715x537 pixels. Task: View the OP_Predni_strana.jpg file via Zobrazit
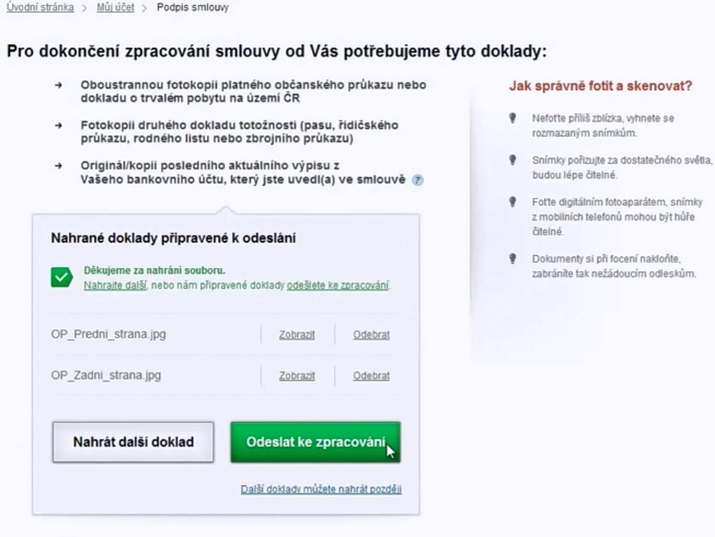point(297,335)
